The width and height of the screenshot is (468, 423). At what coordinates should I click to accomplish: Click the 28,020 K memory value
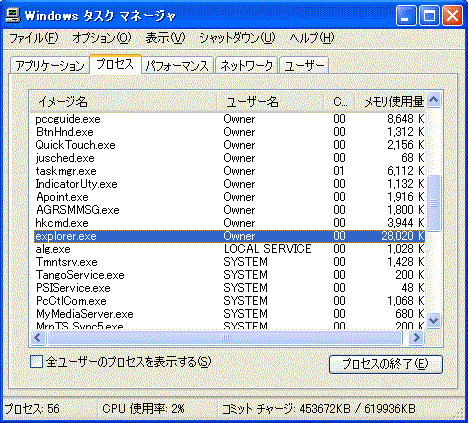[403, 236]
